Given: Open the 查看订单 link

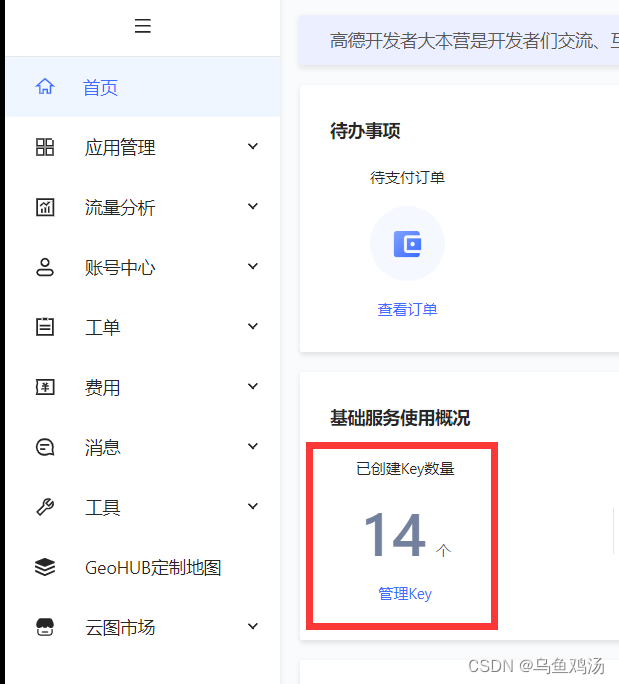Looking at the screenshot, I should [407, 309].
